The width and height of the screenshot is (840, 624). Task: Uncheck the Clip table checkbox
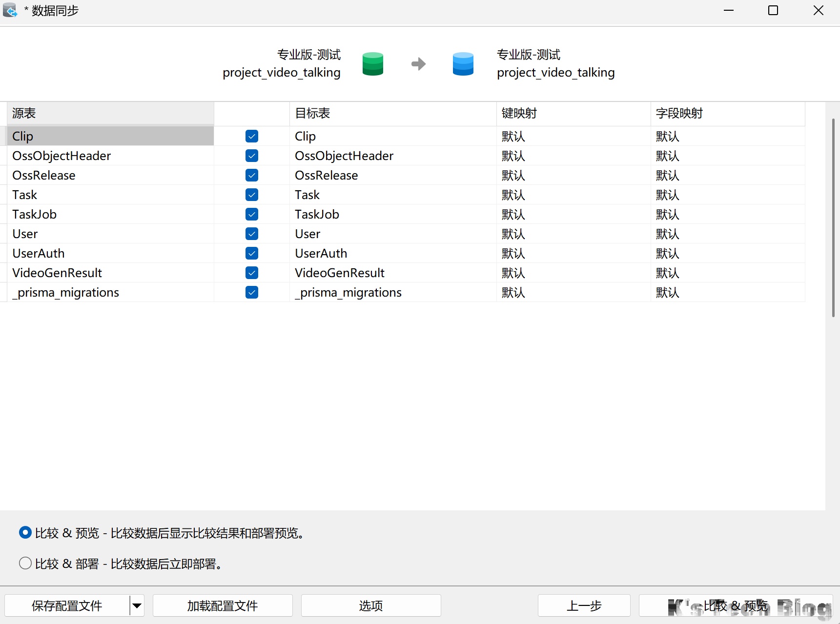point(252,136)
